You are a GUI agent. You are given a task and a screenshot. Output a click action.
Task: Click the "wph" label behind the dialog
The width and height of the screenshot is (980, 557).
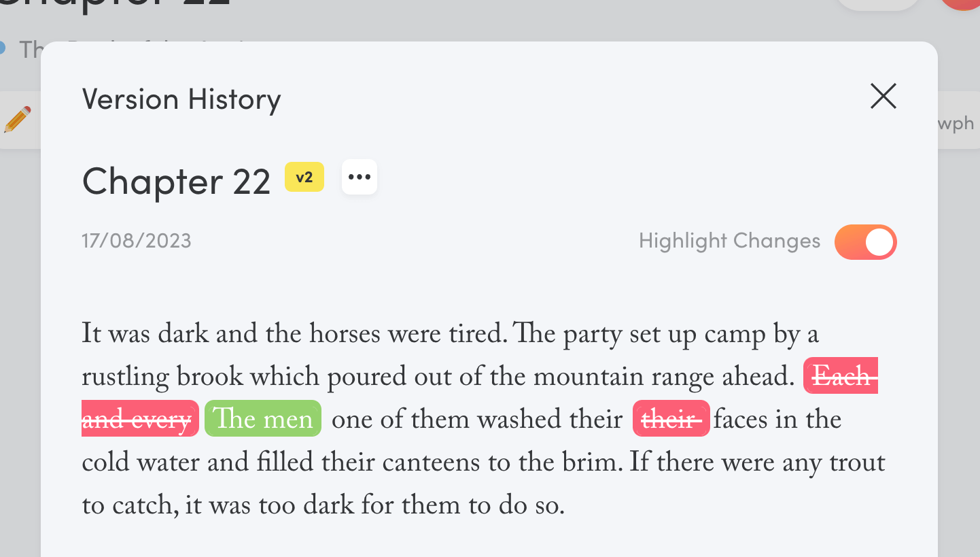coord(956,124)
